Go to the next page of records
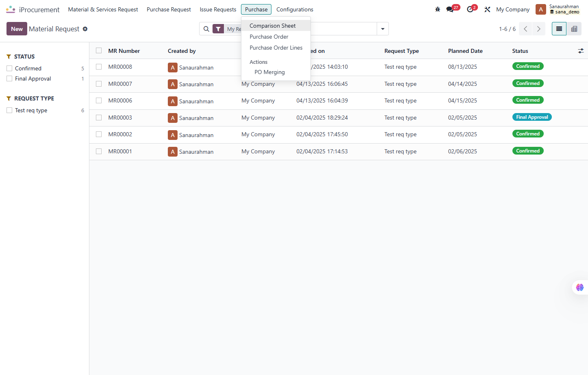This screenshot has width=588, height=375. [538, 29]
